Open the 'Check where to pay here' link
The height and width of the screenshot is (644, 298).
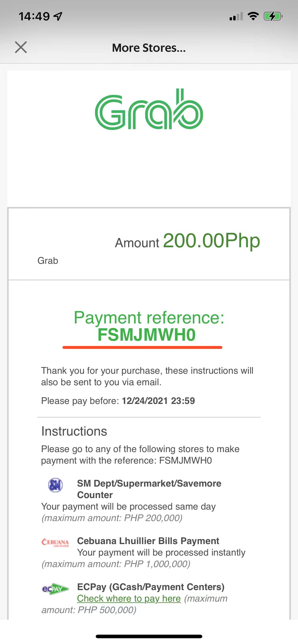[129, 598]
